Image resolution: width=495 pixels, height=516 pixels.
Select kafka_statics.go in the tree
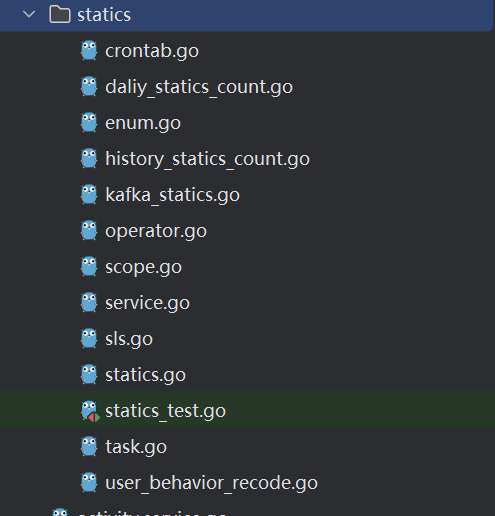pyautogui.click(x=172, y=195)
